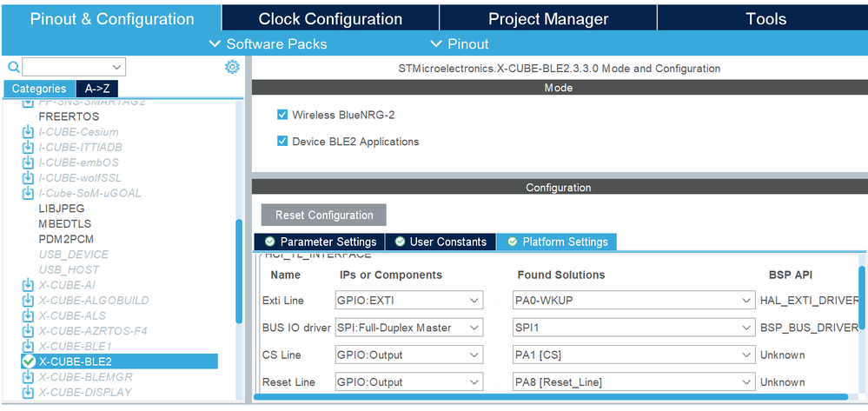The image size is (868, 411).
Task: Open the Project Manager tab
Action: point(548,18)
